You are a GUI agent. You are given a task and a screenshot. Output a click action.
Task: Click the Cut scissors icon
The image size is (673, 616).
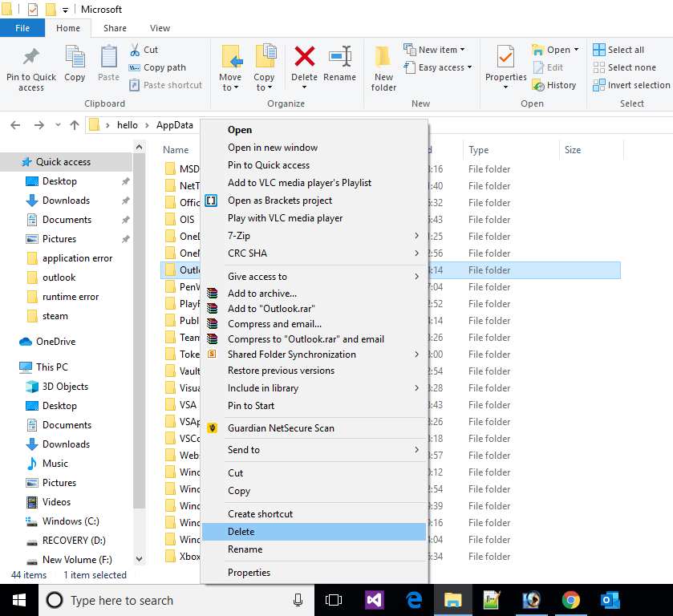point(135,50)
